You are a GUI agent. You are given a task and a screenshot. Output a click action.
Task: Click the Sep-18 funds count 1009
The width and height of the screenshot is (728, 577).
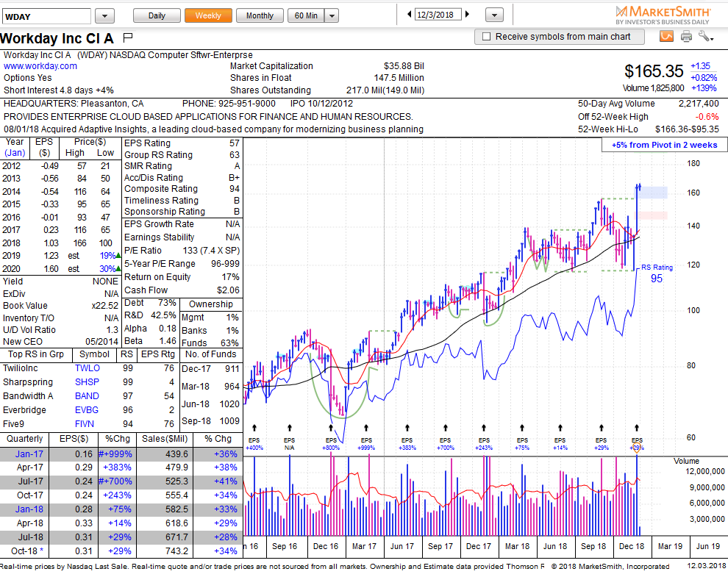230,421
